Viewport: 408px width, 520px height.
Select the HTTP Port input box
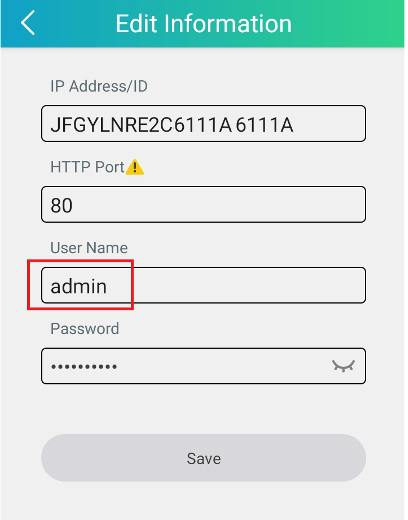(x=203, y=204)
